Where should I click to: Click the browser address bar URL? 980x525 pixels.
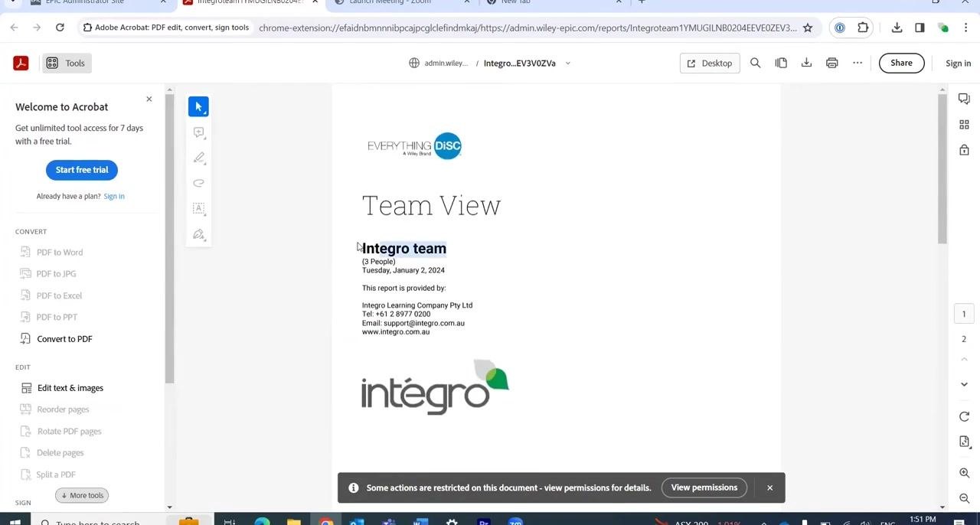[528, 28]
